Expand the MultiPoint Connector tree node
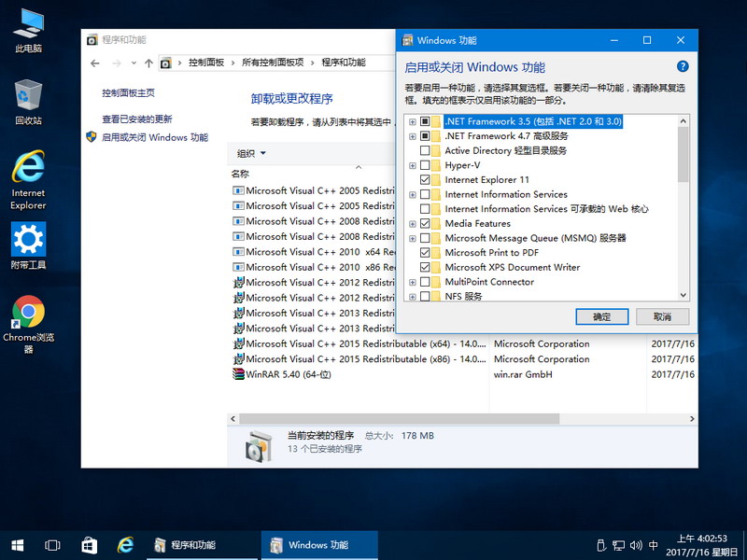The height and width of the screenshot is (560, 747). pos(412,283)
